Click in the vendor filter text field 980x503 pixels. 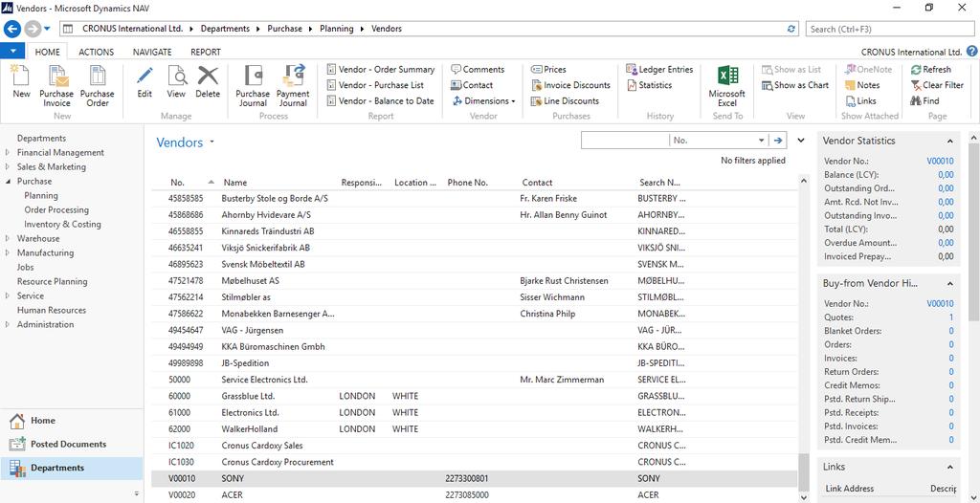pyautogui.click(x=625, y=141)
